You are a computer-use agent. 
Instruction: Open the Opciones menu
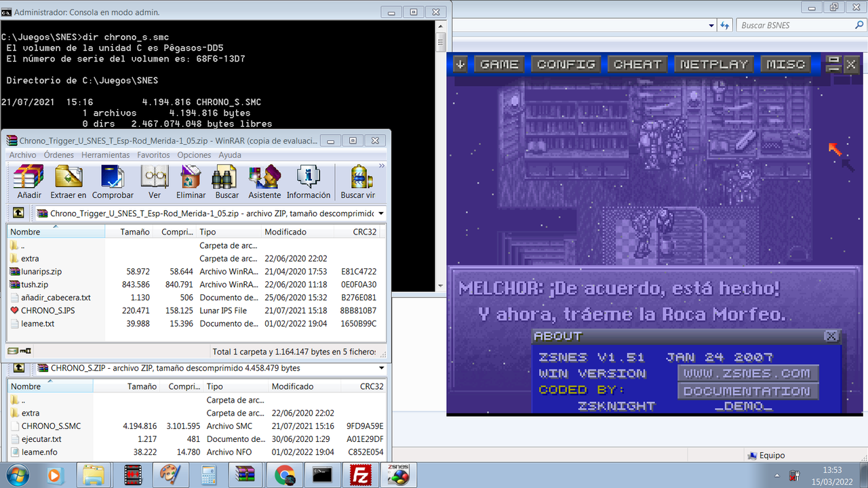coord(194,155)
